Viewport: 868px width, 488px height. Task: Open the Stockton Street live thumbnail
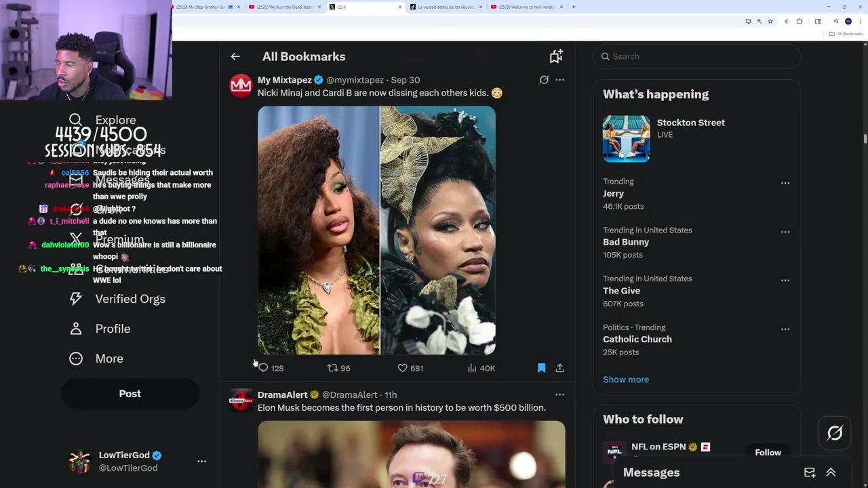click(x=626, y=138)
